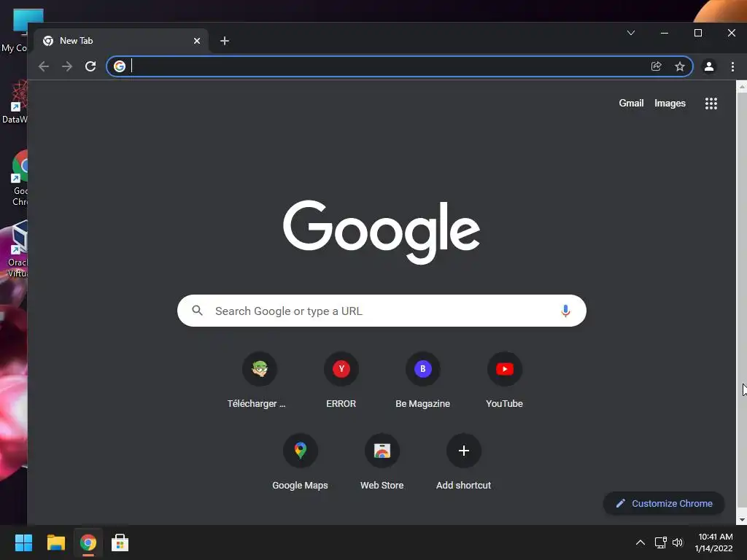
Task: Focus the Search Google or type a URL box
Action: (x=382, y=311)
